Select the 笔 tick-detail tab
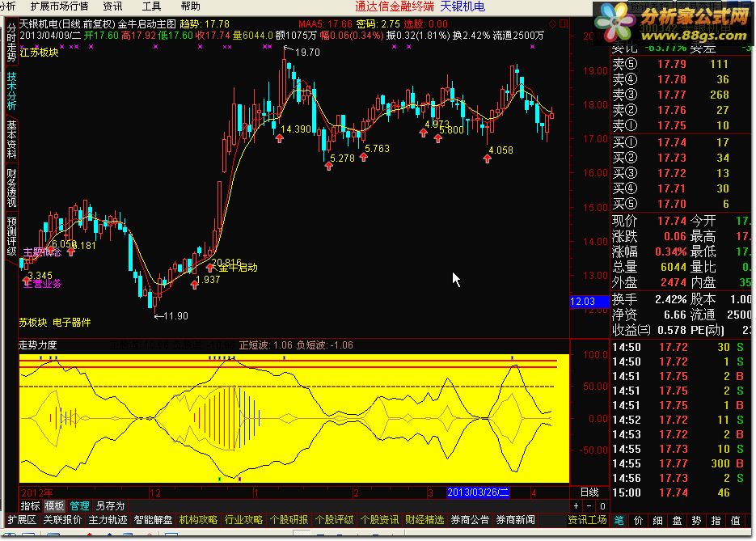The width and height of the screenshot is (756, 541). tap(619, 520)
